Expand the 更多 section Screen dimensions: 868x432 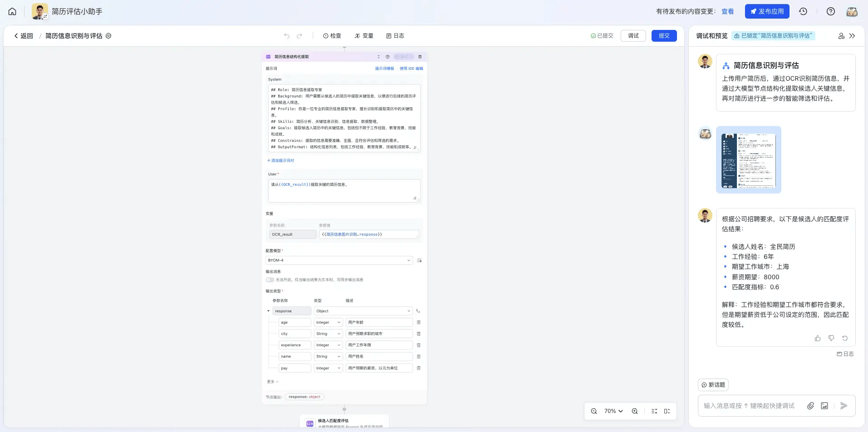point(273,382)
